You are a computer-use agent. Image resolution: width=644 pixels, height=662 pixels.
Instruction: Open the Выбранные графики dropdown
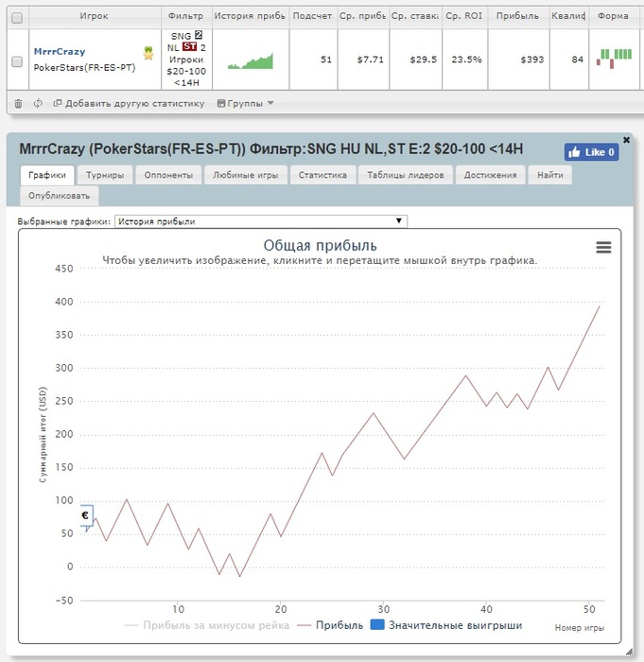pyautogui.click(x=261, y=221)
